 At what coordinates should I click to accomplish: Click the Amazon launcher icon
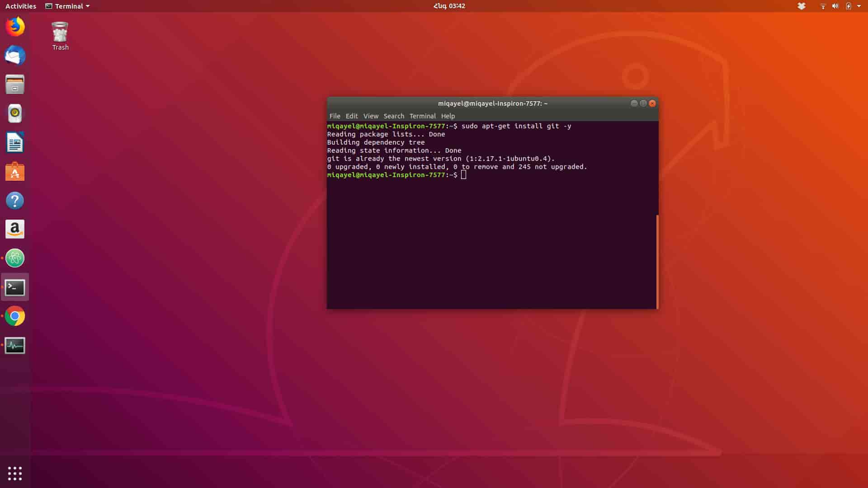15,230
